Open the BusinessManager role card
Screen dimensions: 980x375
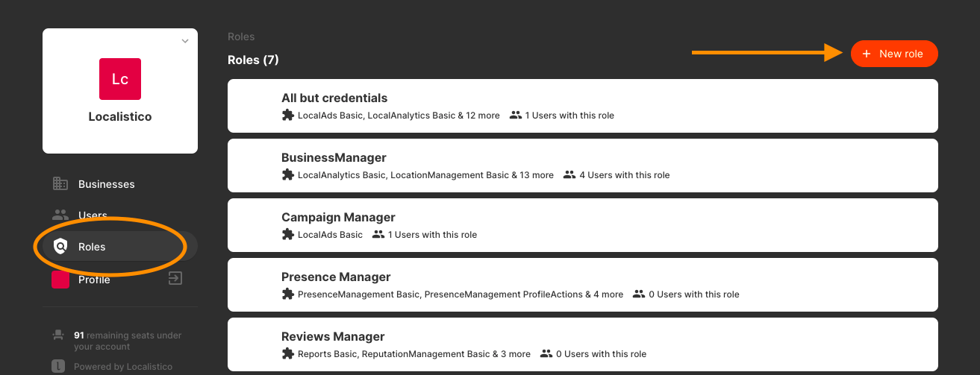(x=583, y=166)
